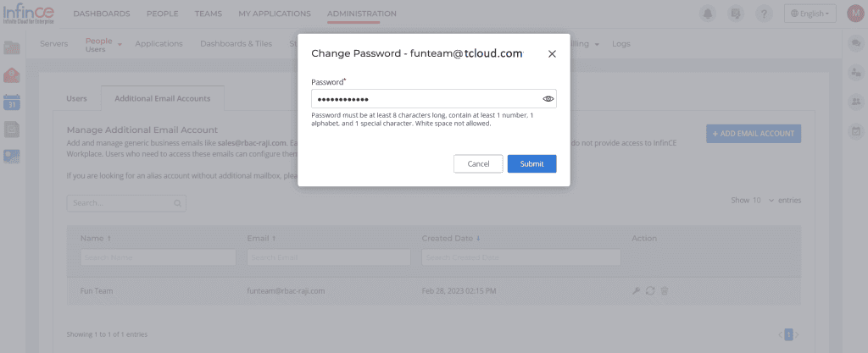Open the English language dropdown
The width and height of the screenshot is (868, 353).
[810, 14]
